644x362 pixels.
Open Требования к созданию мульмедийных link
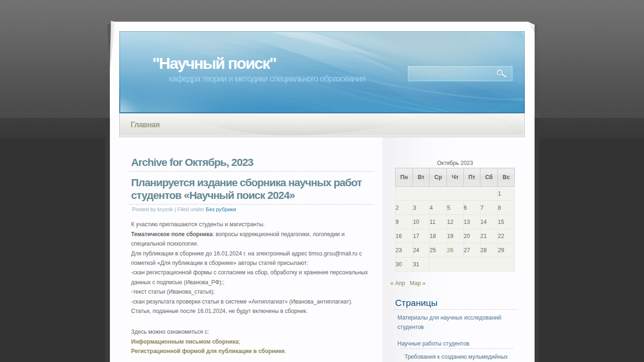tap(456, 357)
